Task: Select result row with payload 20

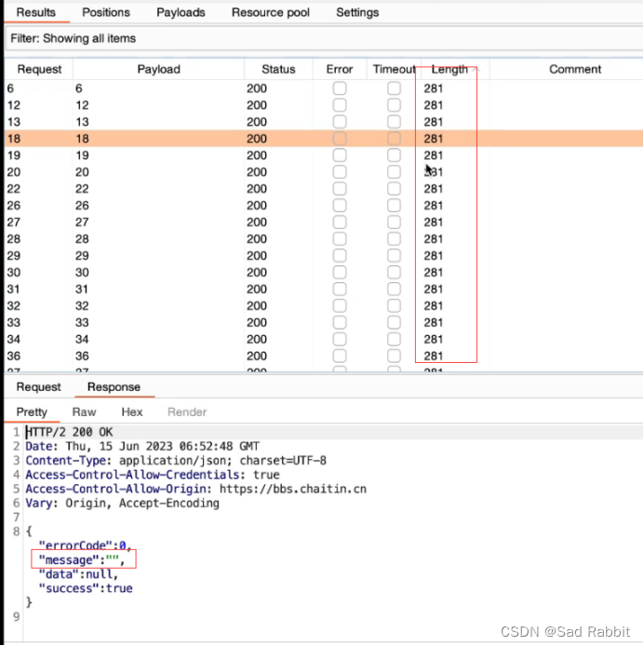Action: pos(324,172)
